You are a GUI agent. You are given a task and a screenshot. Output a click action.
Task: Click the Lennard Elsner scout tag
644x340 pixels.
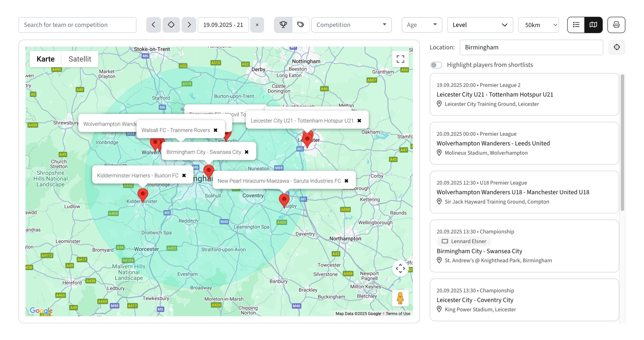coord(464,241)
